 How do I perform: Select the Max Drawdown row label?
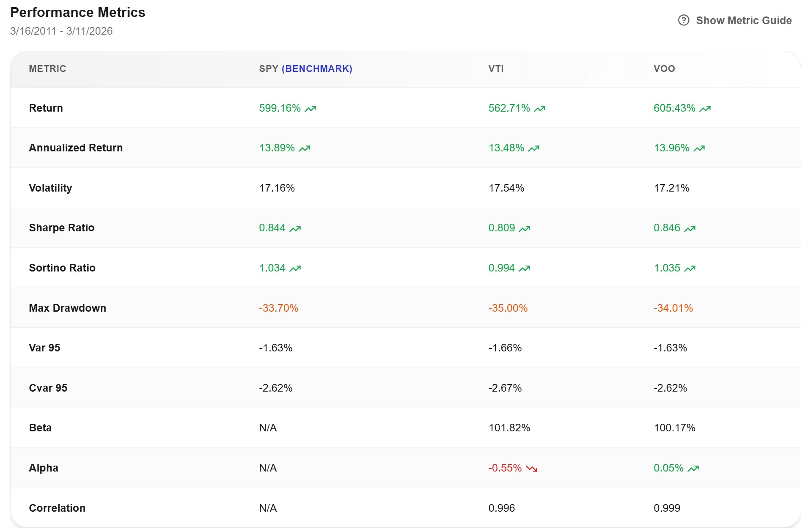pyautogui.click(x=67, y=308)
